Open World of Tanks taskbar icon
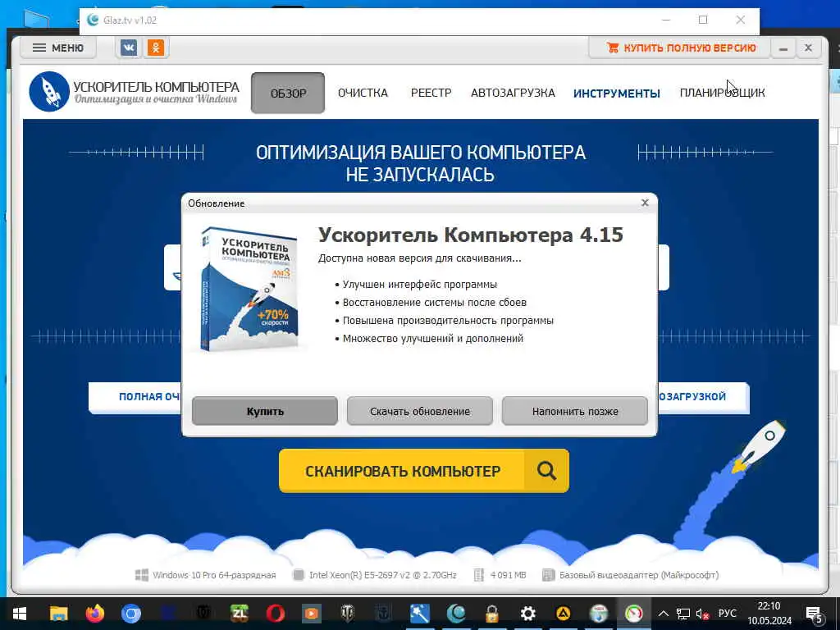The height and width of the screenshot is (630, 840). point(347,614)
